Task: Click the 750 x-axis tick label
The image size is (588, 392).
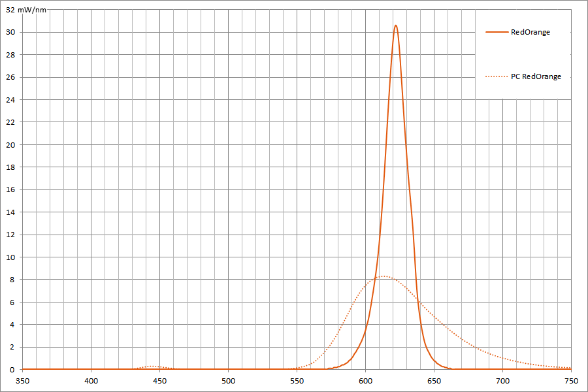Action: [x=571, y=380]
